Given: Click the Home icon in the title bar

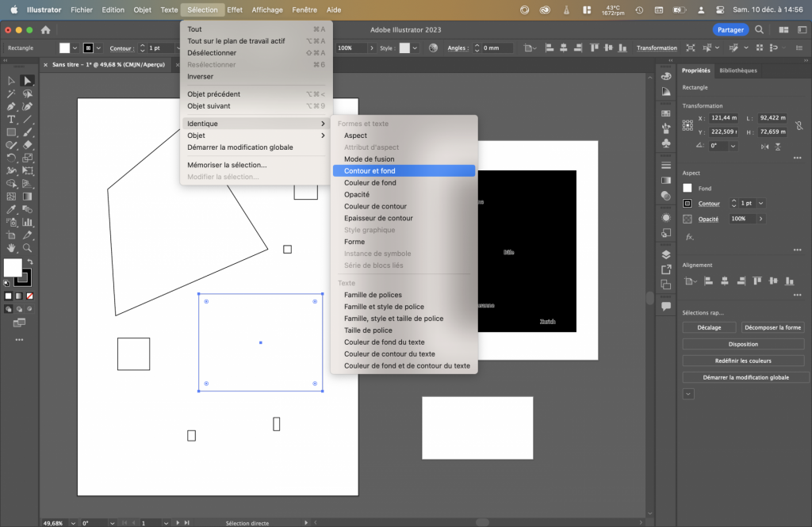Looking at the screenshot, I should 45,30.
